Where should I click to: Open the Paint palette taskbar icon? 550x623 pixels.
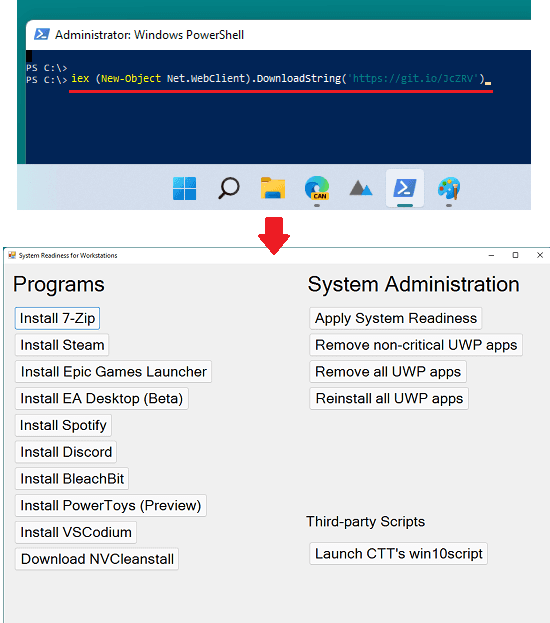pos(449,188)
